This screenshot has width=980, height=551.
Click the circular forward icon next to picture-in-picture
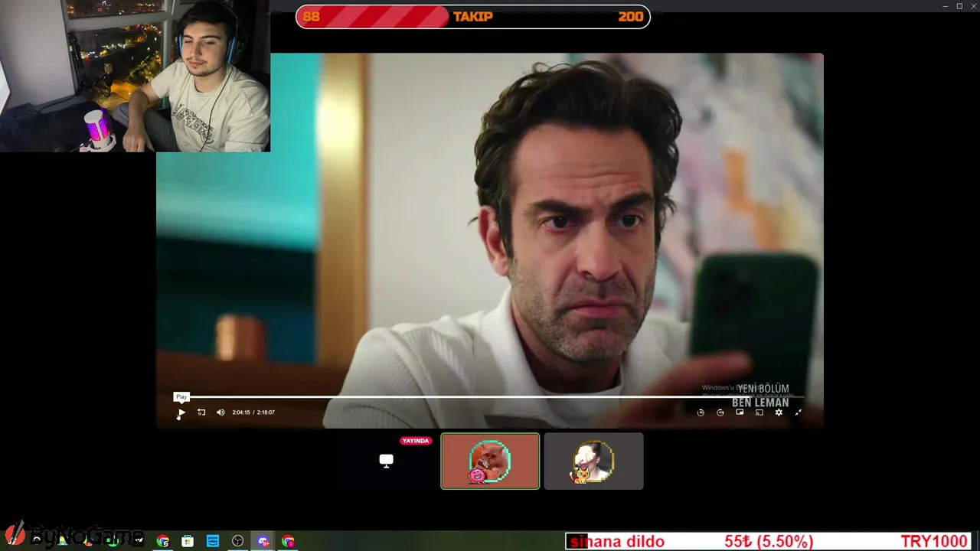[720, 412]
